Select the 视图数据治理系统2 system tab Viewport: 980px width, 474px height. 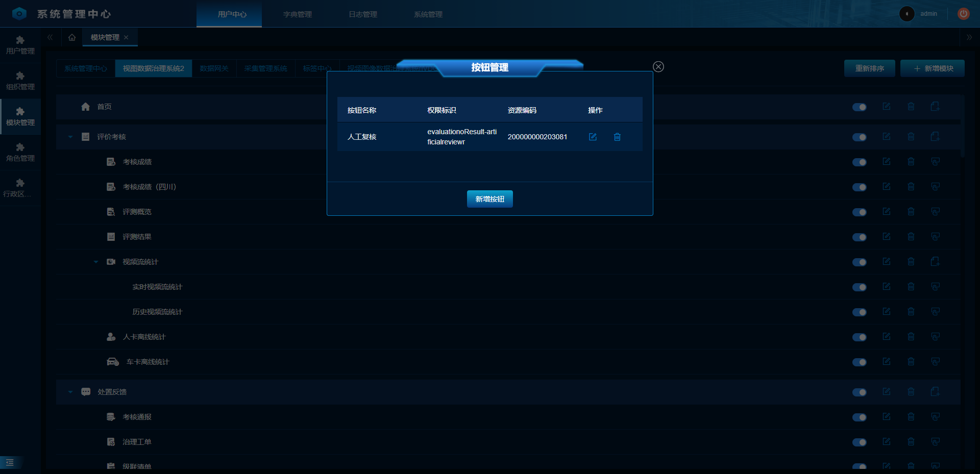(x=153, y=68)
